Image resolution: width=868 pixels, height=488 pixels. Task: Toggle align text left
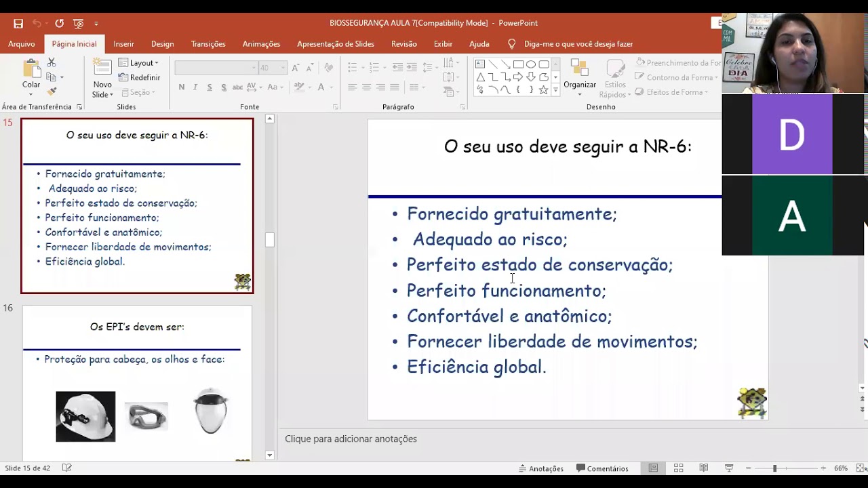tap(352, 87)
